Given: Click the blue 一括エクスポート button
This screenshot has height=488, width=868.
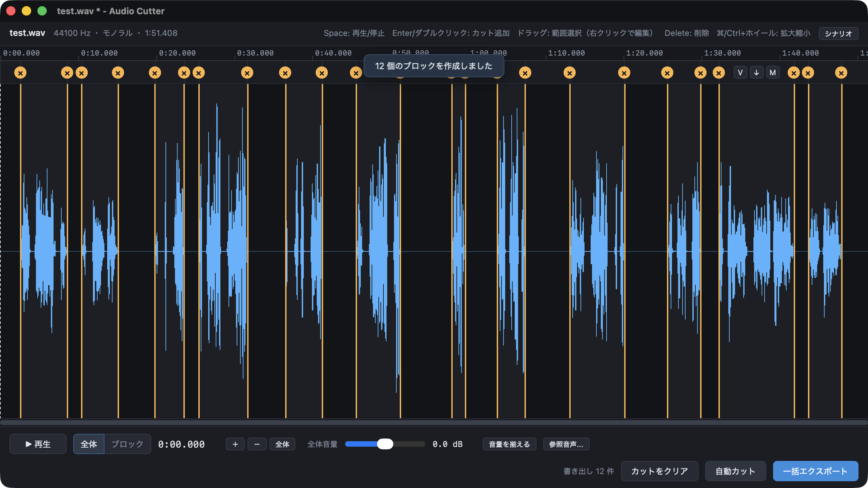Looking at the screenshot, I should click(815, 471).
